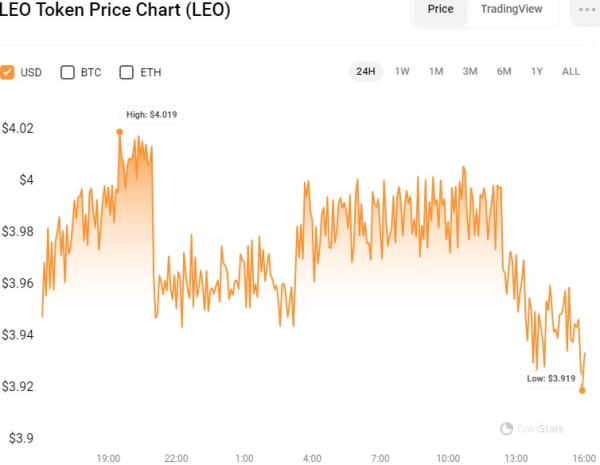The height and width of the screenshot is (465, 600).
Task: Switch to the Price tab
Action: pyautogui.click(x=440, y=9)
